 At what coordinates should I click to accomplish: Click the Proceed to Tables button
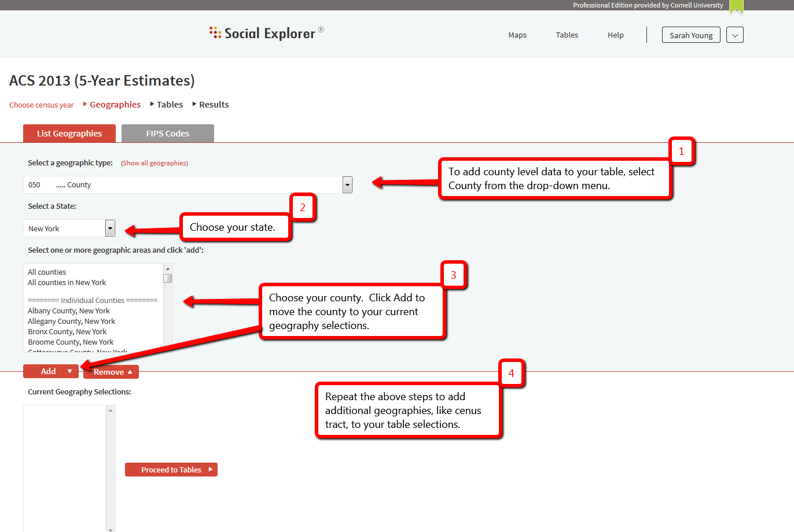point(171,470)
